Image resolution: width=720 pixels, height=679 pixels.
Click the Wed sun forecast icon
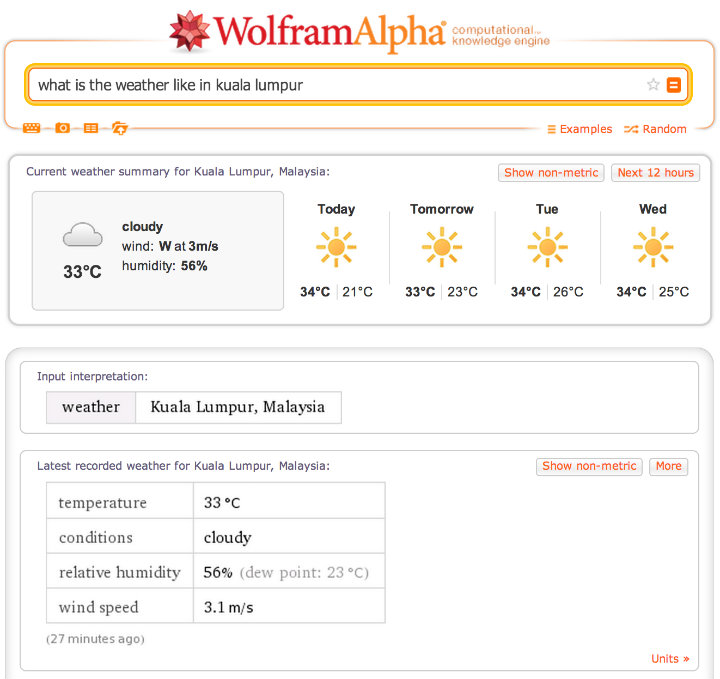point(653,247)
